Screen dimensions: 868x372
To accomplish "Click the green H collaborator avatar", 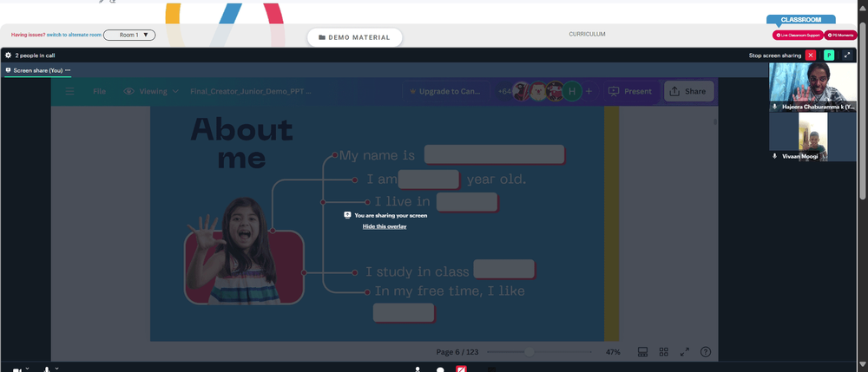I will 572,91.
